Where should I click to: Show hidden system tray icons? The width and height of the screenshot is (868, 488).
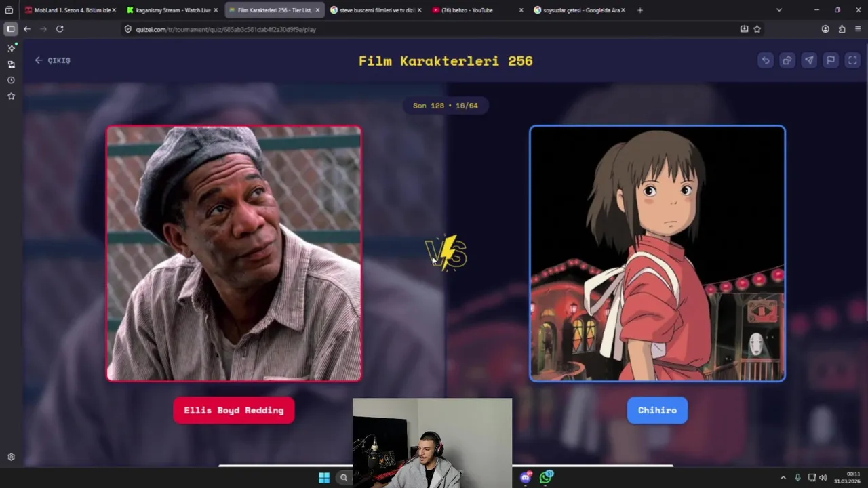click(783, 478)
